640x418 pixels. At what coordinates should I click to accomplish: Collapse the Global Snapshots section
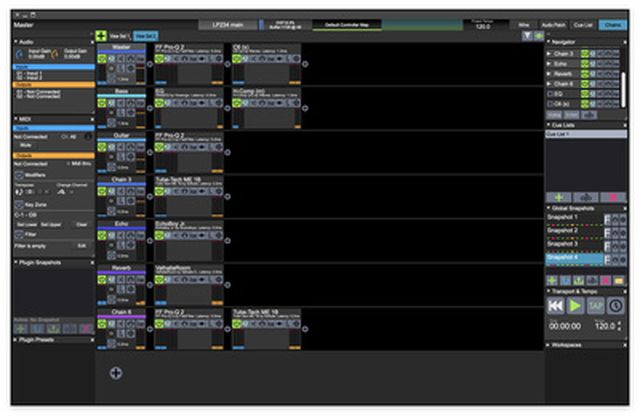pyautogui.click(x=549, y=208)
